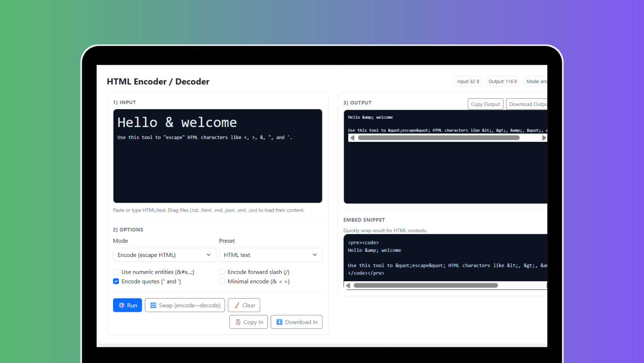644x363 pixels.
Task: Click the swap arrows icon beside Swap label
Action: coord(153,305)
